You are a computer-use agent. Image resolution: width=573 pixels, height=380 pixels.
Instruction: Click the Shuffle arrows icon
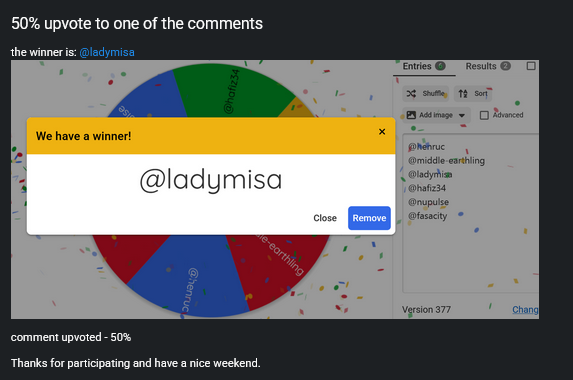click(411, 94)
